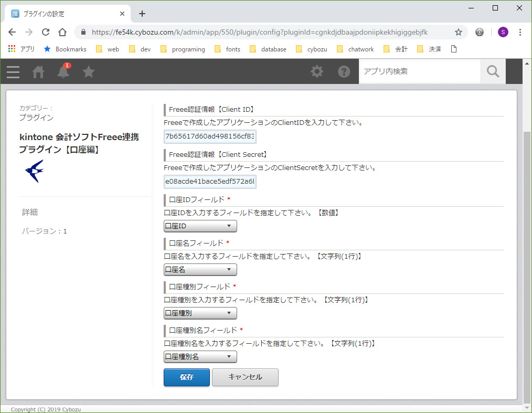The height and width of the screenshot is (413, 532).
Task: Click the Copyright (C) 2019 Cybozu text
Action: pyautogui.click(x=46, y=409)
